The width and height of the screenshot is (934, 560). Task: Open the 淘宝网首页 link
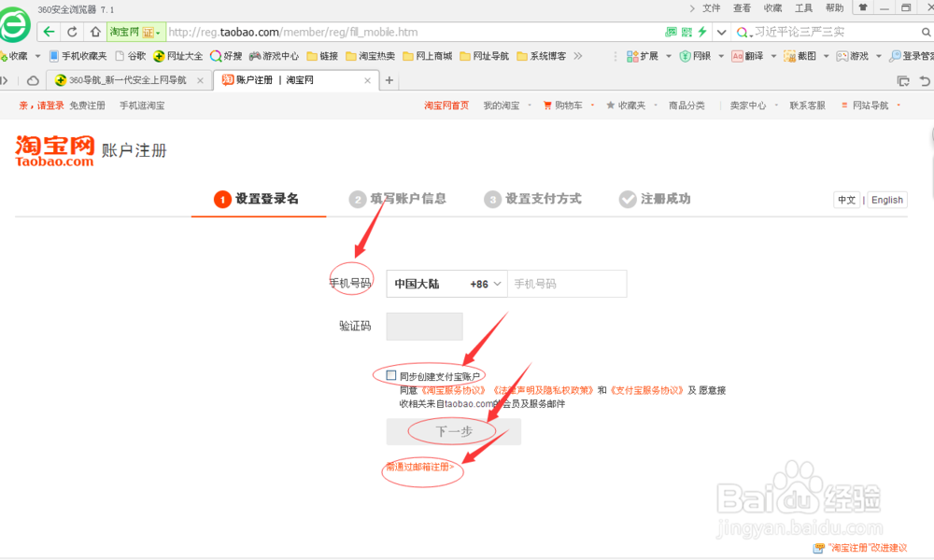[446, 105]
